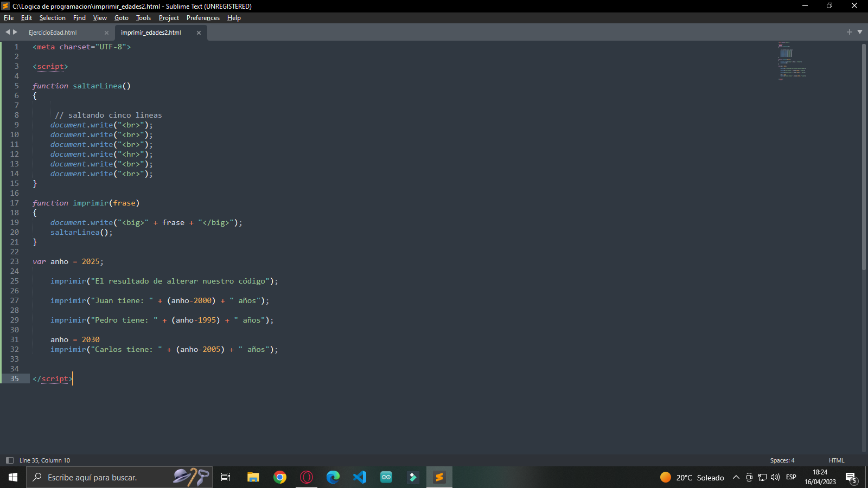868x488 pixels.
Task: Open Arduino IDE from the taskbar
Action: coord(386,477)
